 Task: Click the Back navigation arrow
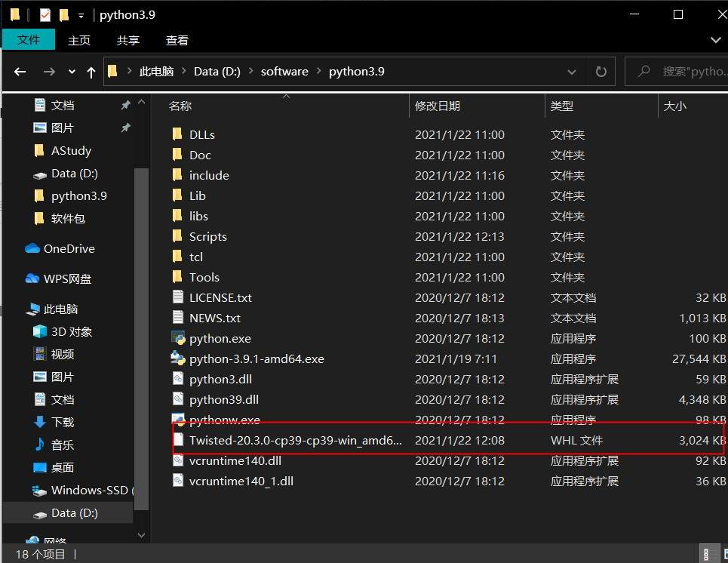[x=20, y=72]
